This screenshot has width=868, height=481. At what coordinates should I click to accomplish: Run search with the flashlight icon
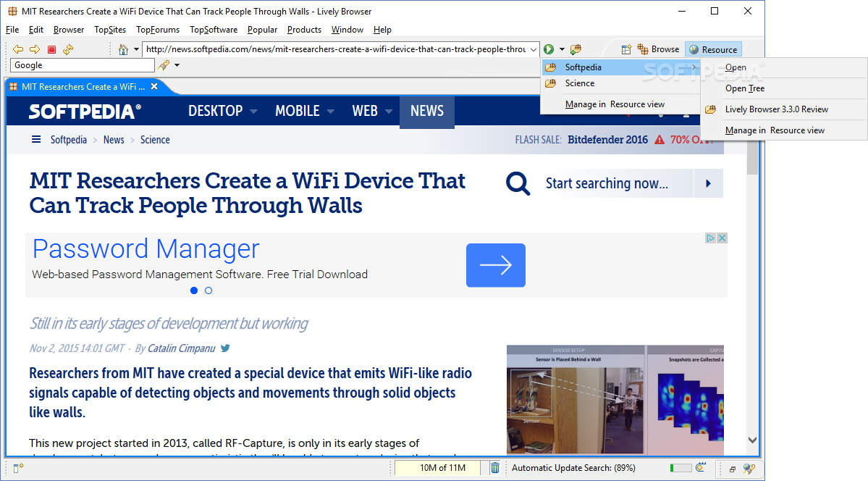click(x=164, y=65)
